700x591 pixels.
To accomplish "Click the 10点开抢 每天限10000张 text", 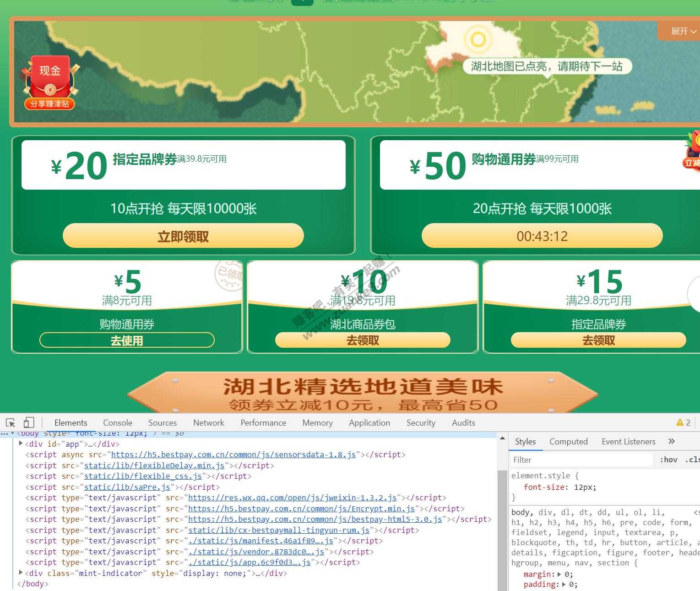I will tap(183, 208).
